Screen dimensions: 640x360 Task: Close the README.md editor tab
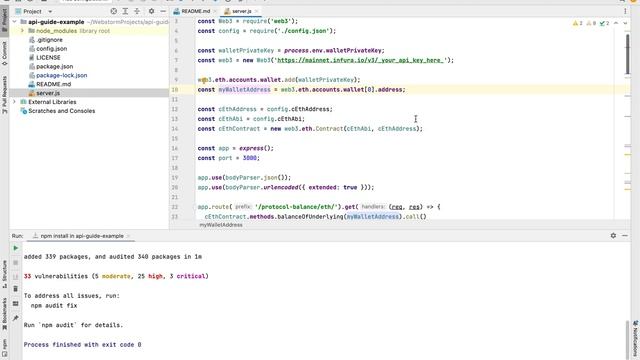(x=215, y=11)
